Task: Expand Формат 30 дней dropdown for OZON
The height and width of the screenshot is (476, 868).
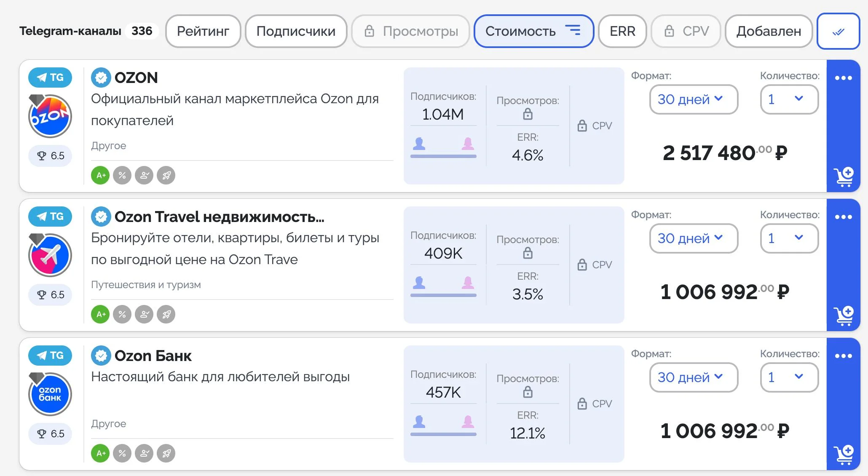Action: (694, 99)
